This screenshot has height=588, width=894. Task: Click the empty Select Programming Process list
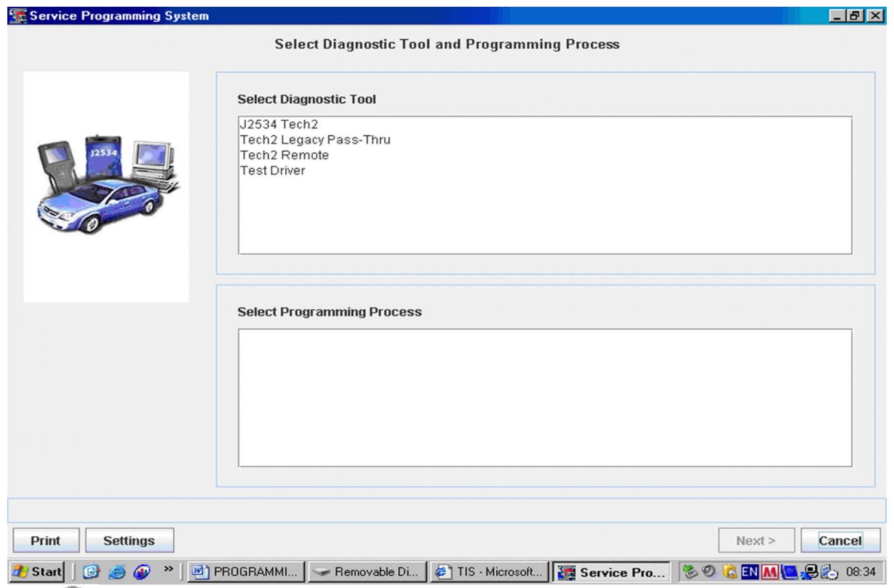click(x=544, y=397)
